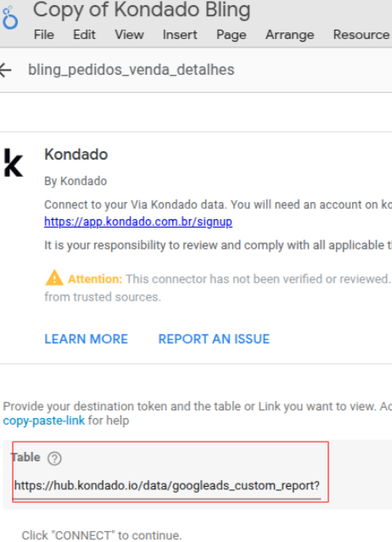Image resolution: width=392 pixels, height=542 pixels.
Task: Click the Looker Studio logo icon
Action: [x=9, y=17]
